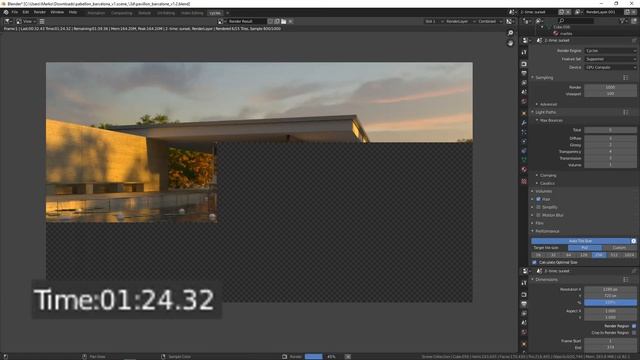Image resolution: width=640 pixels, height=360 pixels.
Task: Open View Layer properties tab in upper editor
Action: pyautogui.click(x=524, y=83)
